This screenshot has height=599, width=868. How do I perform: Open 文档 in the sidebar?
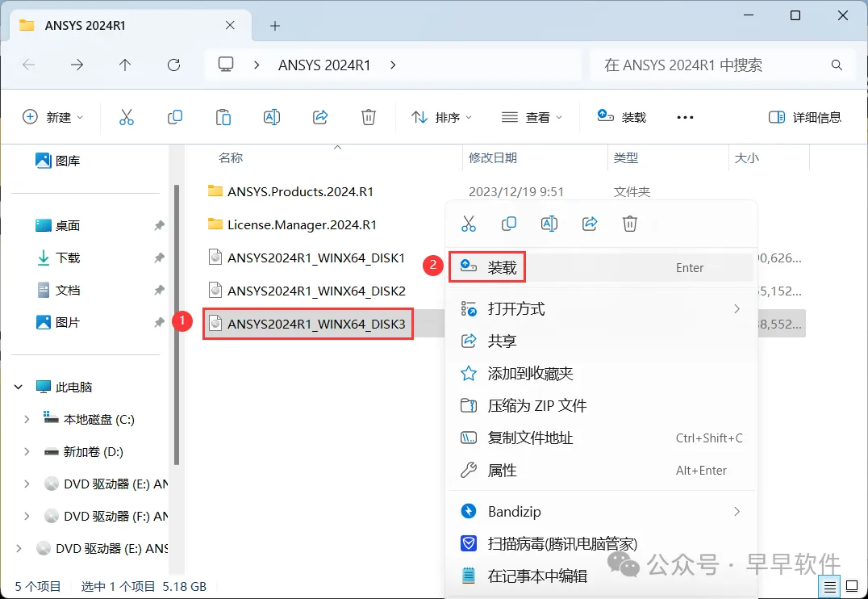coord(57,290)
